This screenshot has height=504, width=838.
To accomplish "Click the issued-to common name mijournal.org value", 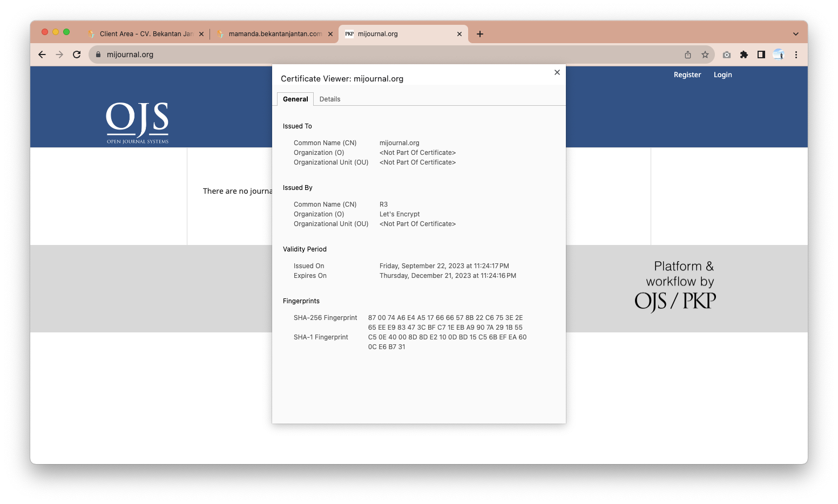I will coord(400,143).
